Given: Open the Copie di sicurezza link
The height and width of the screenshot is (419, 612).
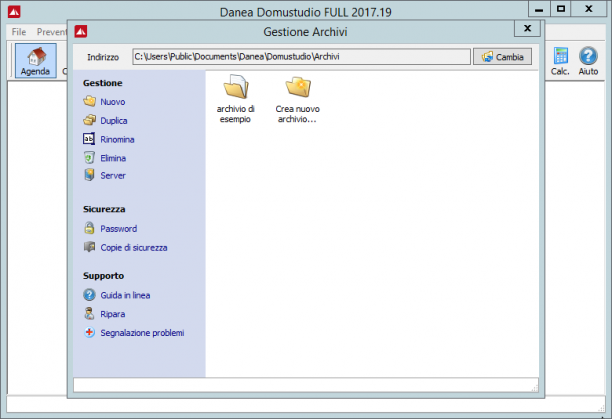Looking at the screenshot, I should pos(134,248).
